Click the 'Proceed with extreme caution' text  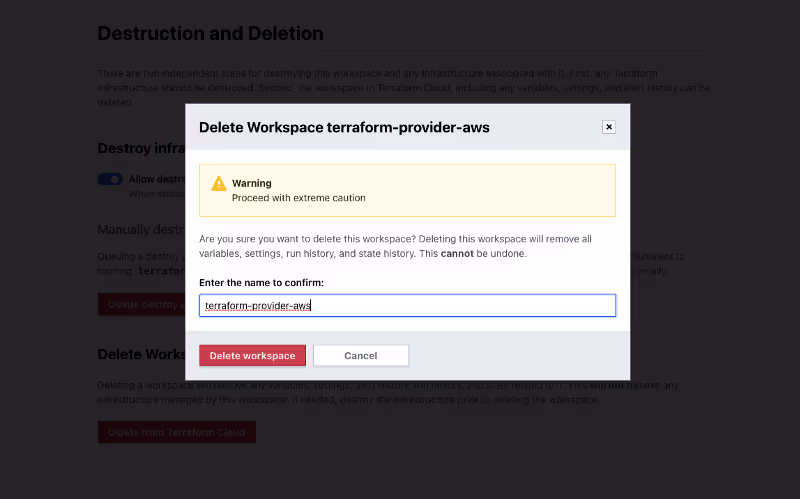point(298,198)
